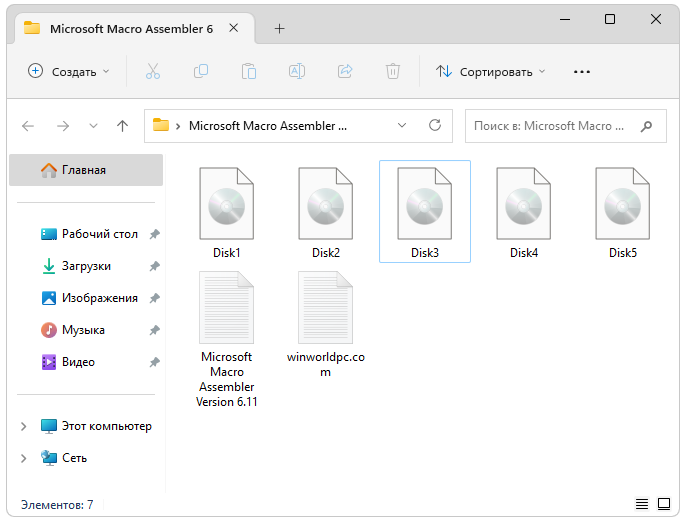Select the Disk5 disc image file
Screen dimensions: 684x523
click(x=622, y=212)
